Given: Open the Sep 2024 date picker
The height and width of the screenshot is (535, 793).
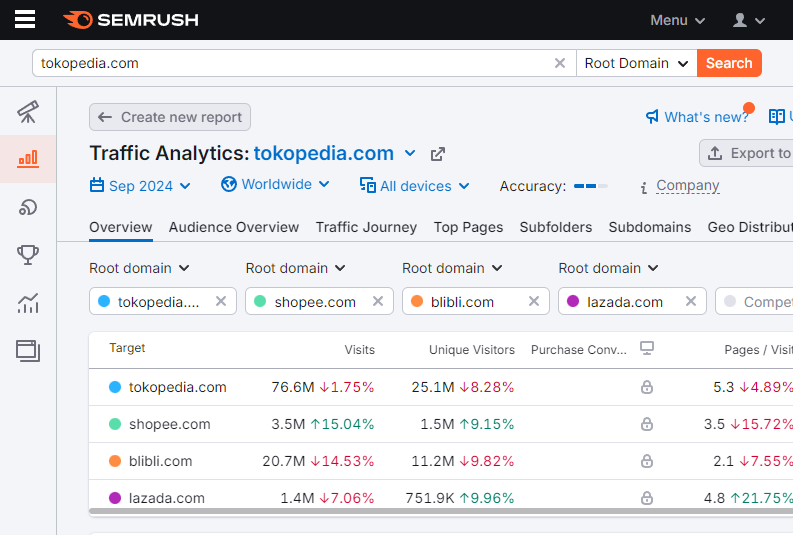Looking at the screenshot, I should pyautogui.click(x=140, y=186).
